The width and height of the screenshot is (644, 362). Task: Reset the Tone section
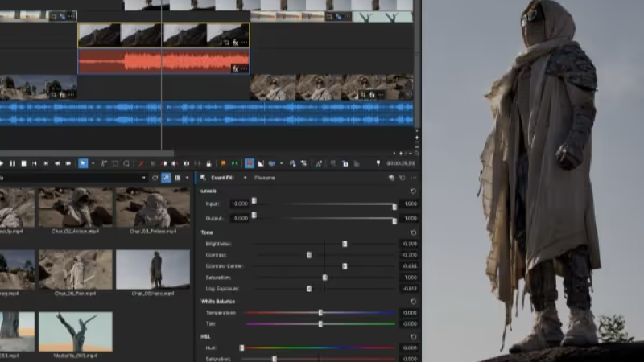click(413, 232)
